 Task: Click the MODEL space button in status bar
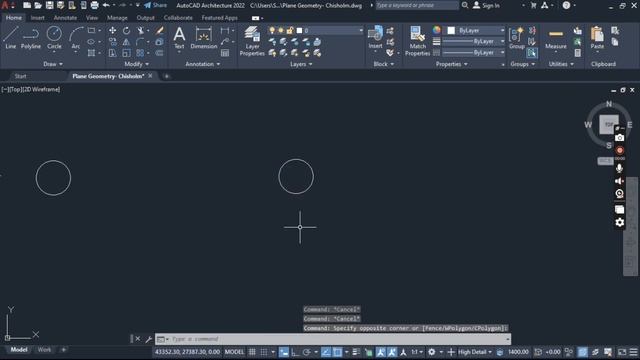tap(234, 352)
